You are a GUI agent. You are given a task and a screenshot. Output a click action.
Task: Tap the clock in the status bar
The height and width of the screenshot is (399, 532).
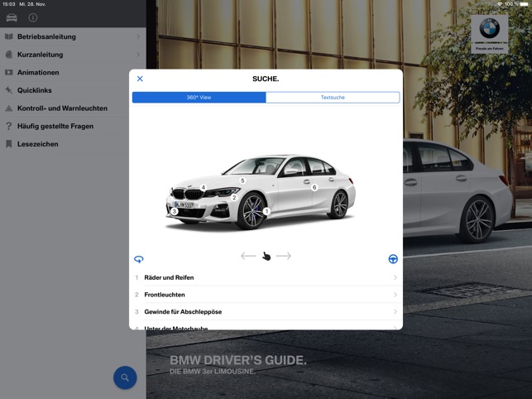coord(9,4)
